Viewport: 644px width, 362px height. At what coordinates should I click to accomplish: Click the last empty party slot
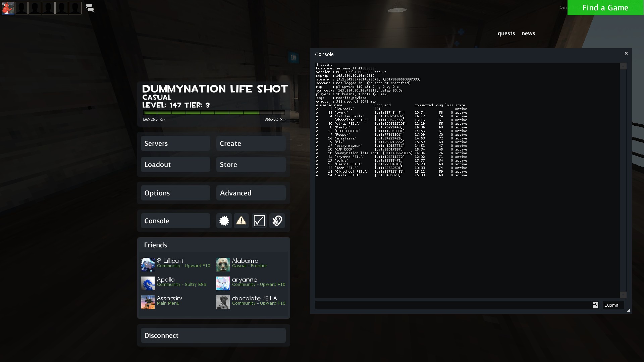pos(75,8)
